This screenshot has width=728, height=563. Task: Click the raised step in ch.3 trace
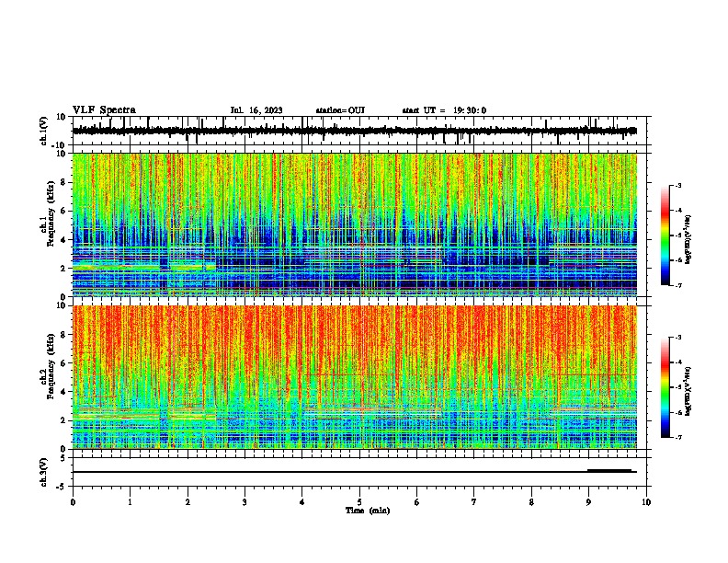(x=609, y=470)
